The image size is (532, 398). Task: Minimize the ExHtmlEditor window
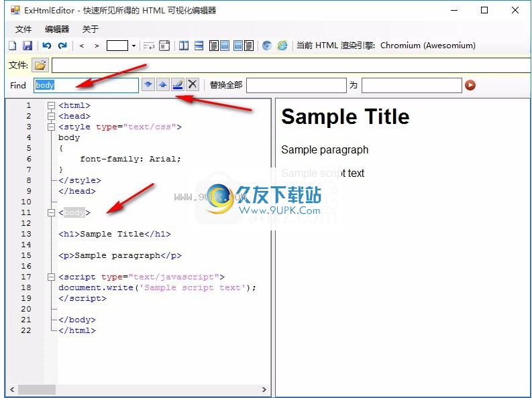point(454,10)
